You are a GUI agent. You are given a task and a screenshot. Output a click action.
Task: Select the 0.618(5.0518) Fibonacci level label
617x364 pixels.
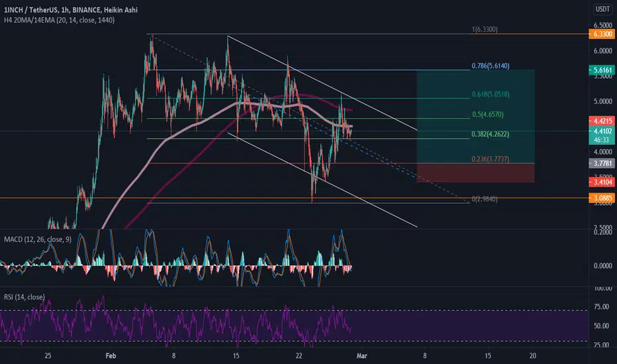click(491, 94)
